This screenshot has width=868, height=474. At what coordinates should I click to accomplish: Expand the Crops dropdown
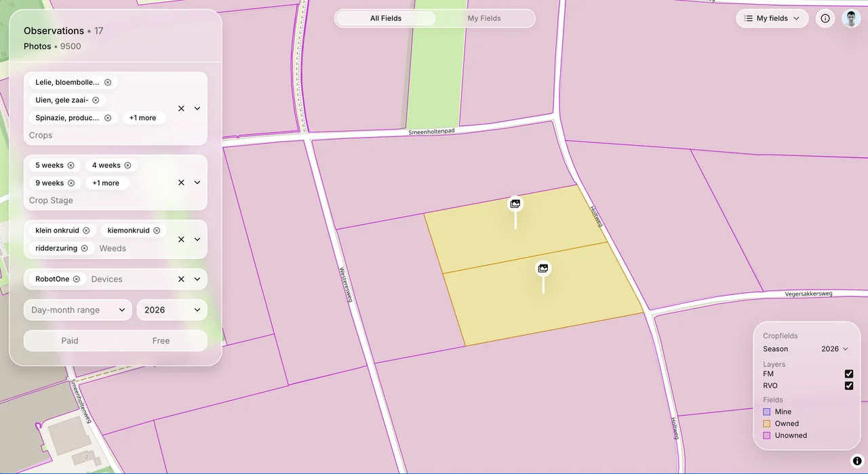(x=197, y=108)
